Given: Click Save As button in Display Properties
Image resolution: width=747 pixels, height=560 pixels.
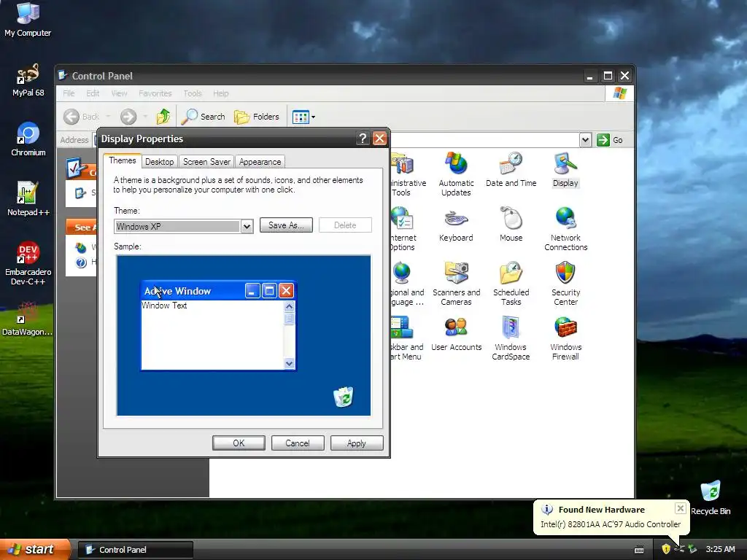Looking at the screenshot, I should [286, 225].
